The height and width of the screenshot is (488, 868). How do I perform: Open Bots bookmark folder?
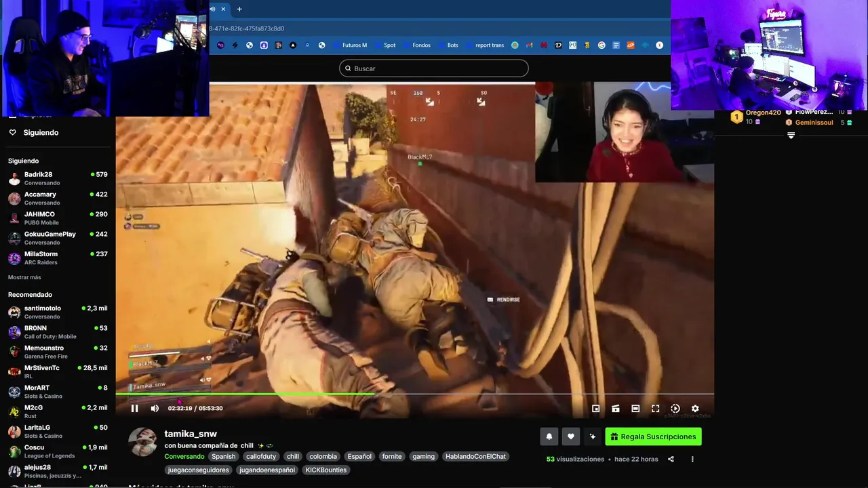pos(448,45)
